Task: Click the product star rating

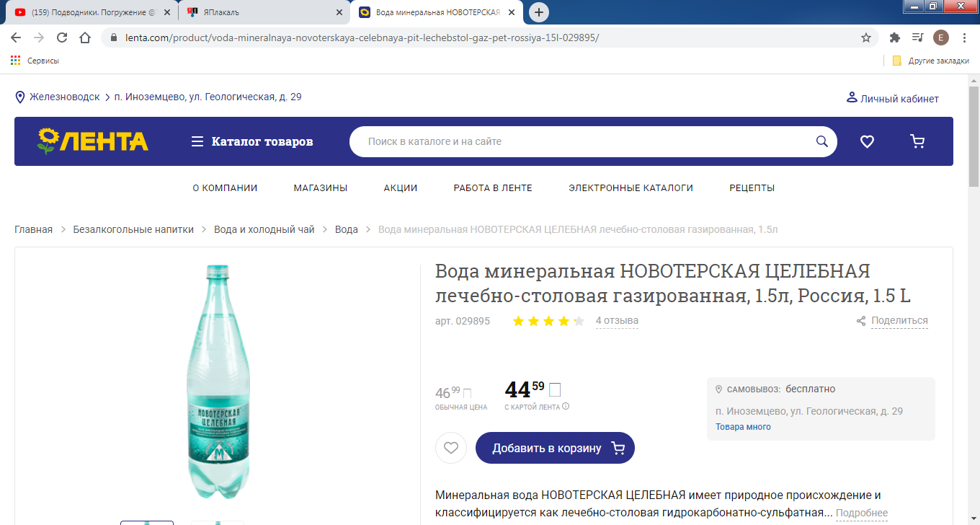Action: [x=548, y=321]
